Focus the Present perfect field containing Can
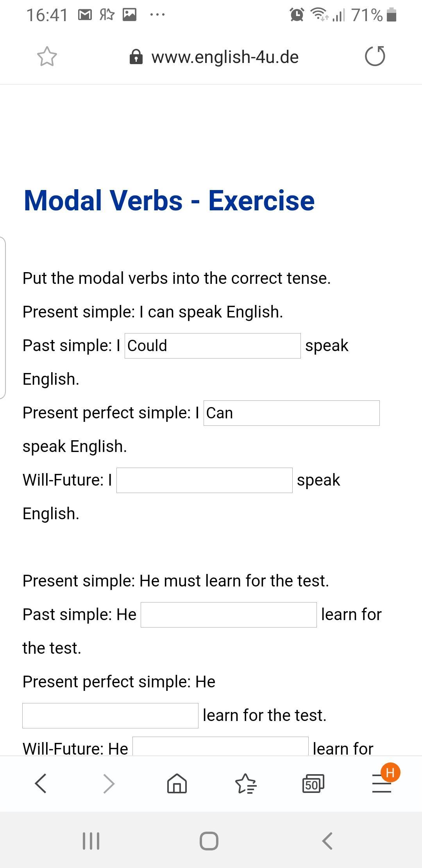This screenshot has height=868, width=422. click(x=291, y=413)
